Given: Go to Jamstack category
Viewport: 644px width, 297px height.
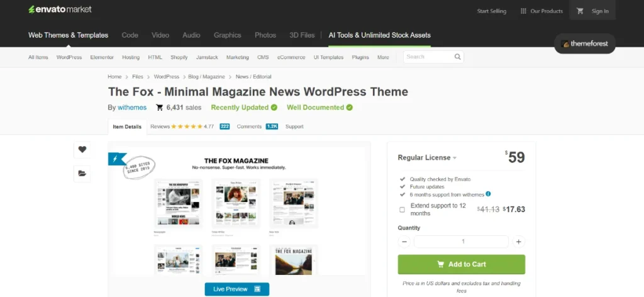Looking at the screenshot, I should point(207,57).
